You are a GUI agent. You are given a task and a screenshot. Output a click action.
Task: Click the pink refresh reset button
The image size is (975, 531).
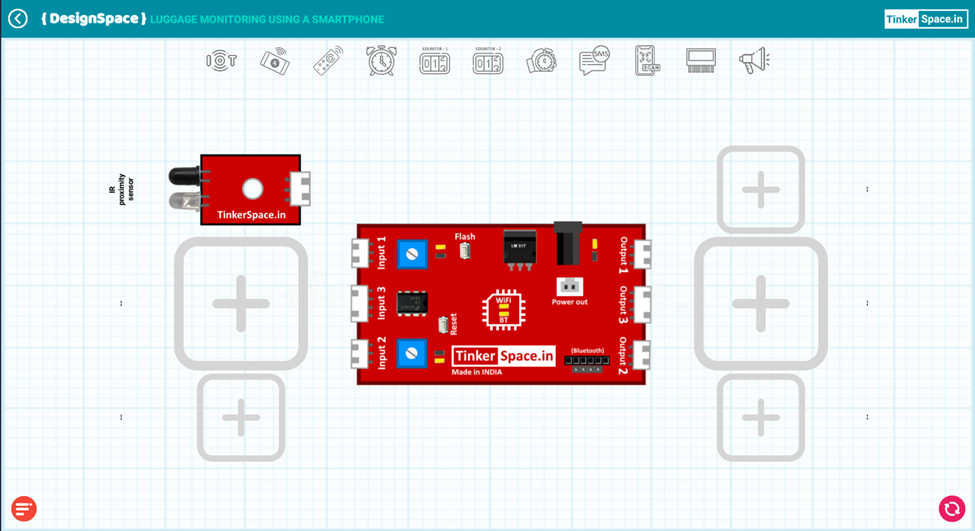click(951, 509)
